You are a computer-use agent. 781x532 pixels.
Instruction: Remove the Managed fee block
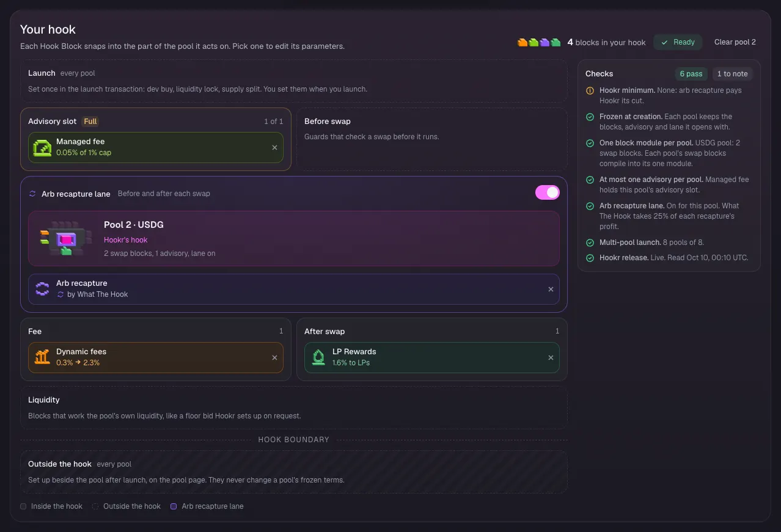pos(274,148)
